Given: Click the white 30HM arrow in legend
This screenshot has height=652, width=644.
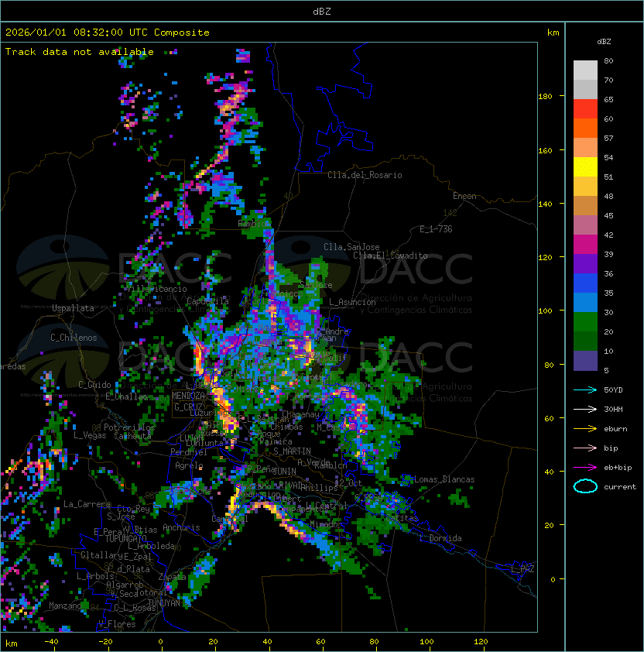Looking at the screenshot, I should [585, 409].
